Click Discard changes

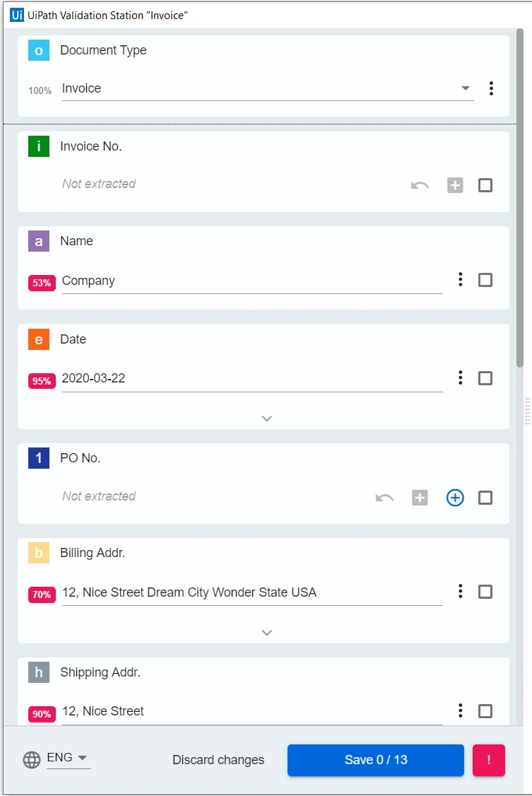[x=218, y=759]
